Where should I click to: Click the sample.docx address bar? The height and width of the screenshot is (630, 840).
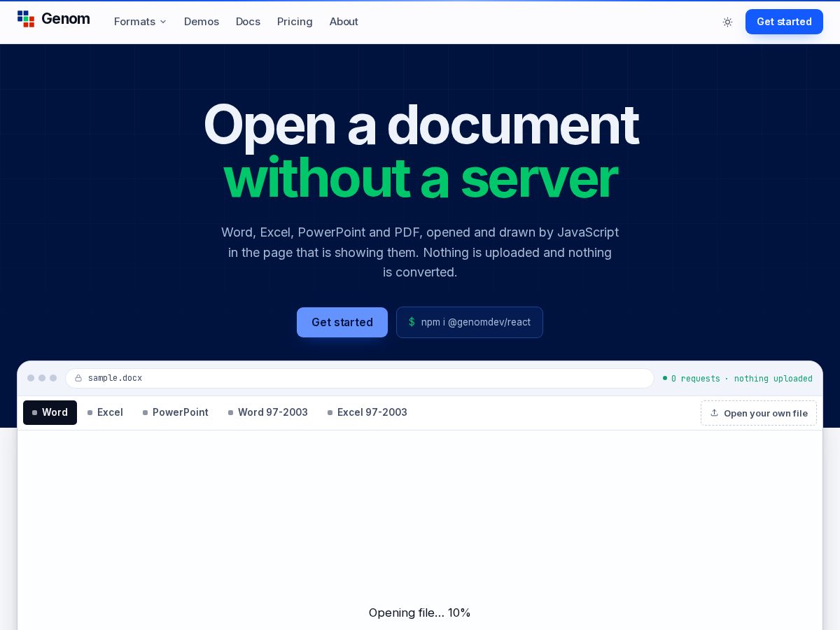click(360, 378)
